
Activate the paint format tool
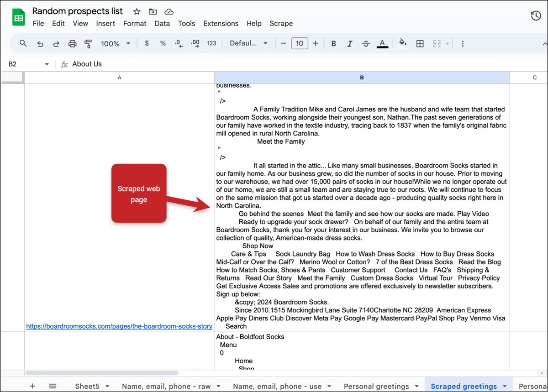tap(88, 44)
